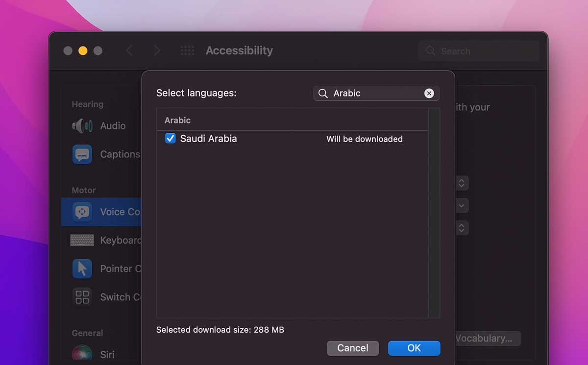Clear the Arabic search text with the X
This screenshot has height=365, width=588.
429,93
